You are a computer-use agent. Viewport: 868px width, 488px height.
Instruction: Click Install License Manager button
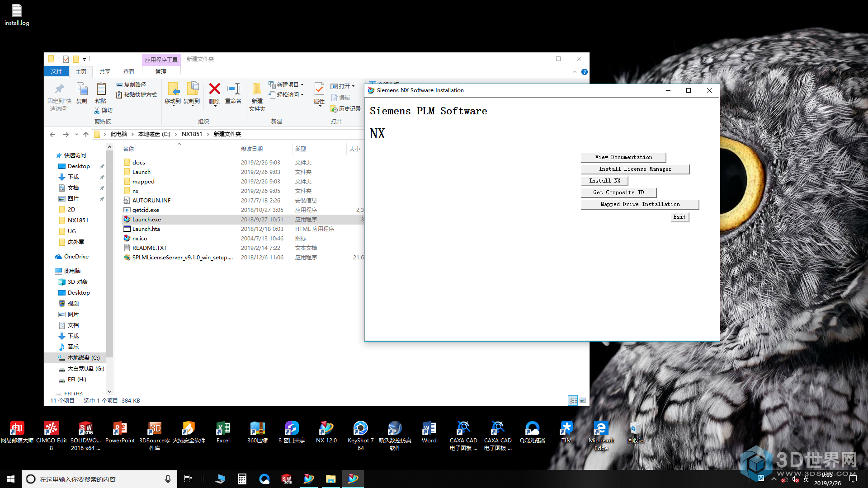(635, 169)
